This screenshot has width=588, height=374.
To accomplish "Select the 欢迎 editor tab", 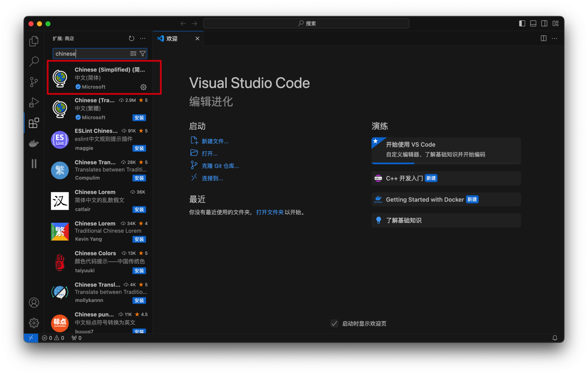I will pyautogui.click(x=178, y=38).
